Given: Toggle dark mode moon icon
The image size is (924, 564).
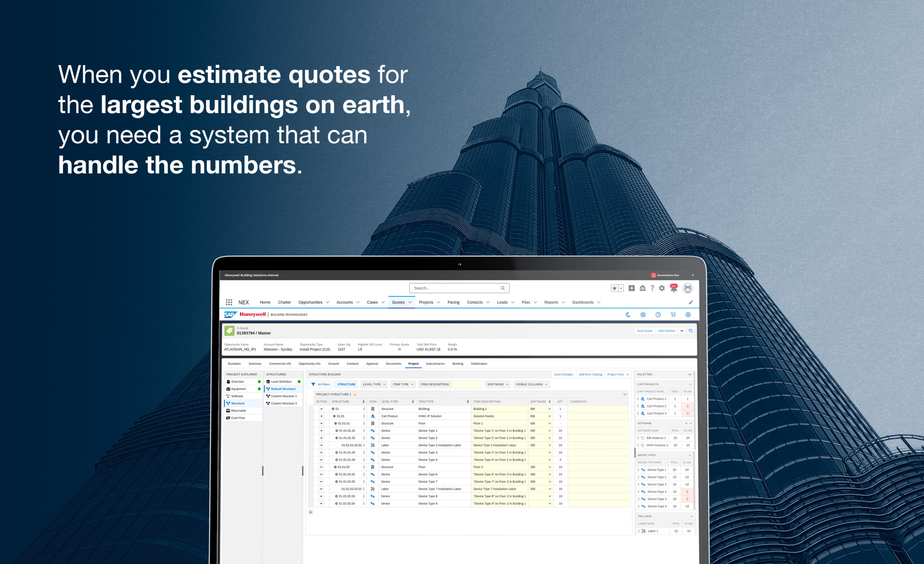Looking at the screenshot, I should [628, 314].
